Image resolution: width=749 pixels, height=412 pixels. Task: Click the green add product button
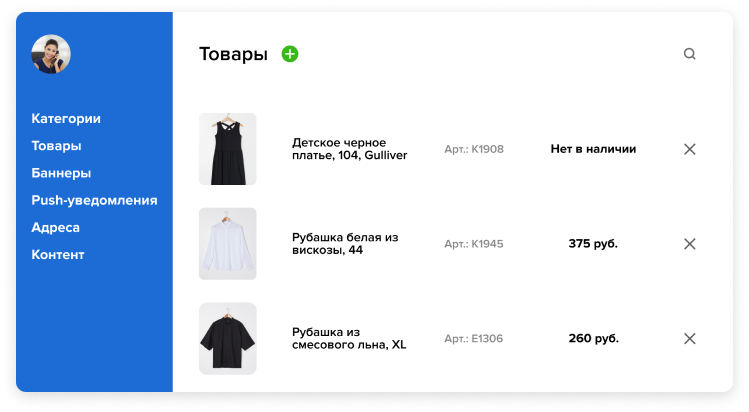click(290, 54)
